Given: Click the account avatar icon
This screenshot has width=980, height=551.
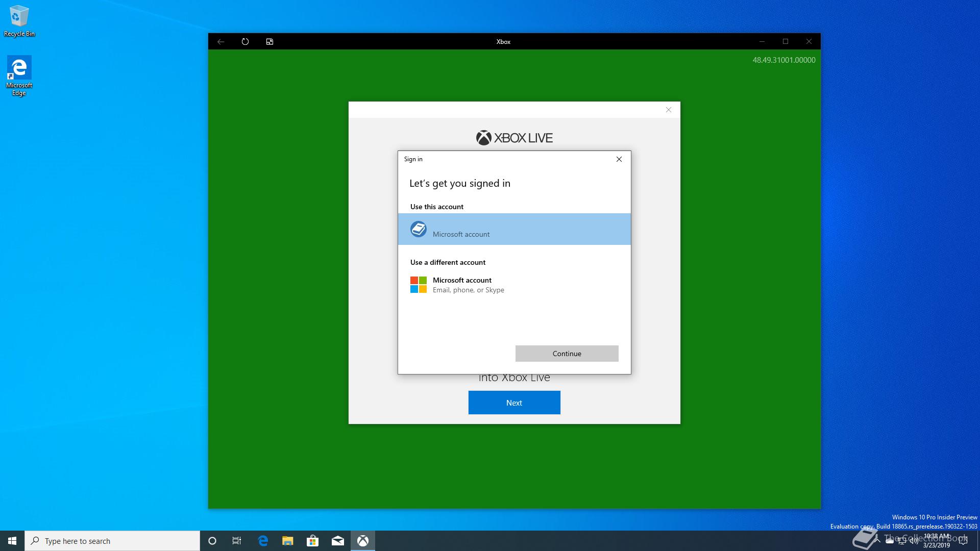Looking at the screenshot, I should click(419, 229).
